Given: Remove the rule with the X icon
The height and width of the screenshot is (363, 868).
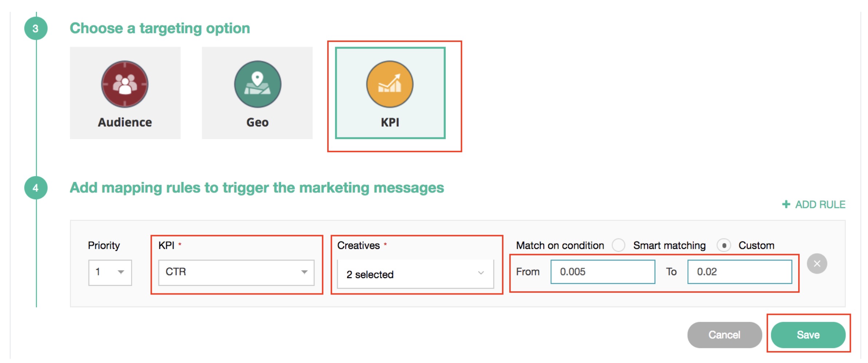Looking at the screenshot, I should pyautogui.click(x=817, y=264).
